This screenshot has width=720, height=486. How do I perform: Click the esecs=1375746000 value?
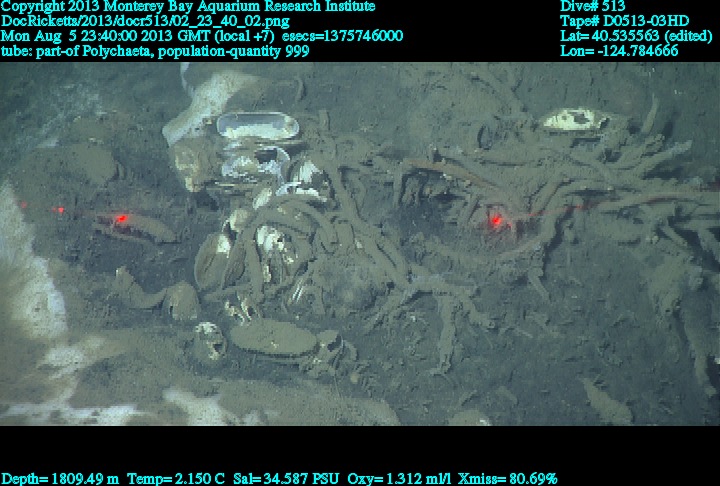coord(343,36)
